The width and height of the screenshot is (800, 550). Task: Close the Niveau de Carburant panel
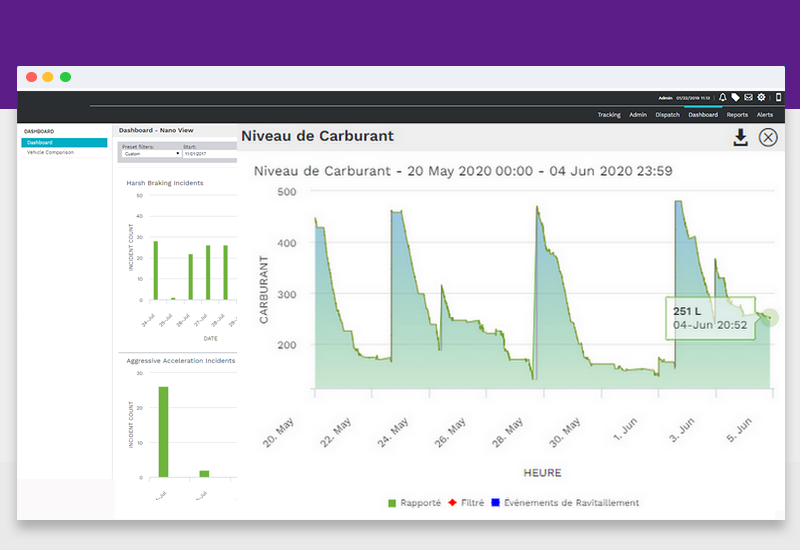pos(768,137)
